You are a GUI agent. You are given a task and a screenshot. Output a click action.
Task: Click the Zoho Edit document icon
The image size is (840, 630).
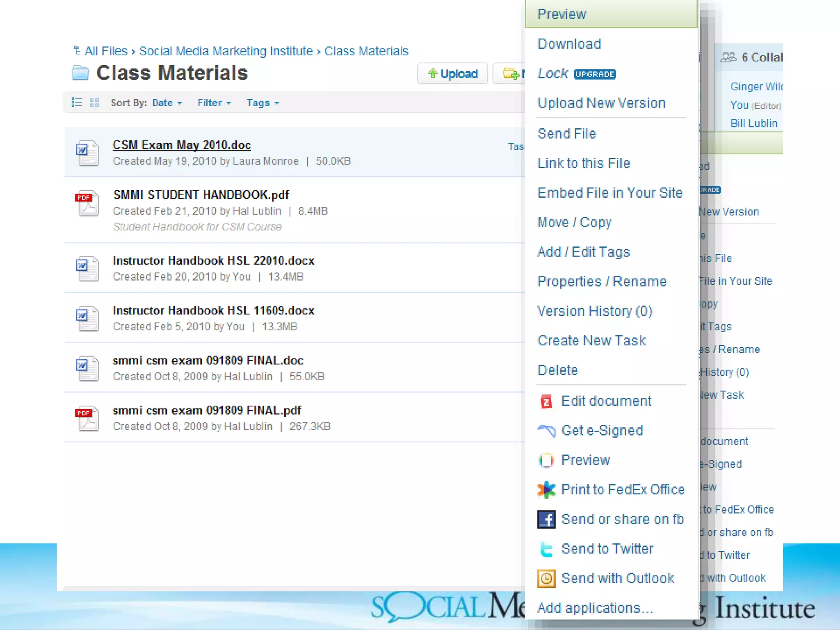click(x=546, y=401)
